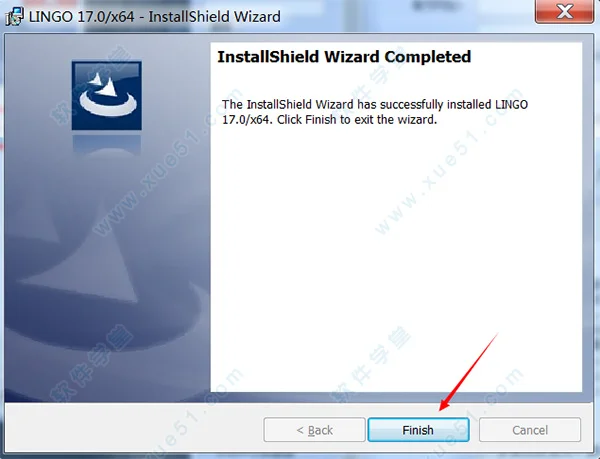The image size is (600, 459).
Task: Click the red arrow pointing at Finish
Action: (x=468, y=372)
